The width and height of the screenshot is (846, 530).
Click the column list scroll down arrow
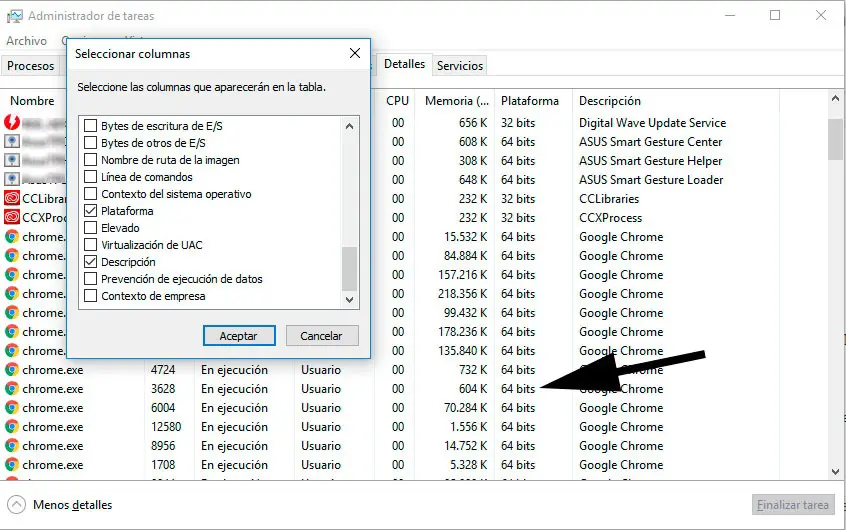(350, 300)
